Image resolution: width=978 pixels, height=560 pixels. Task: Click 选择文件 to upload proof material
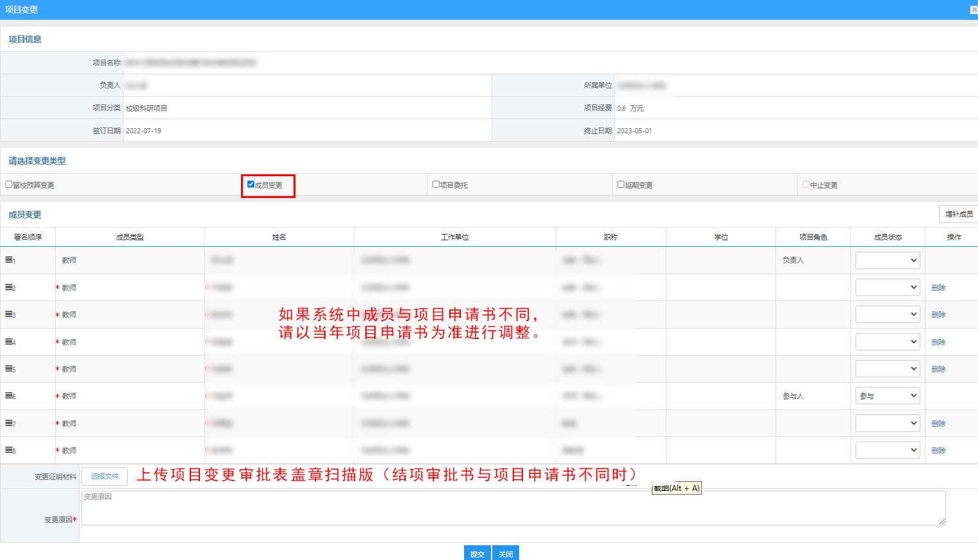tap(104, 476)
